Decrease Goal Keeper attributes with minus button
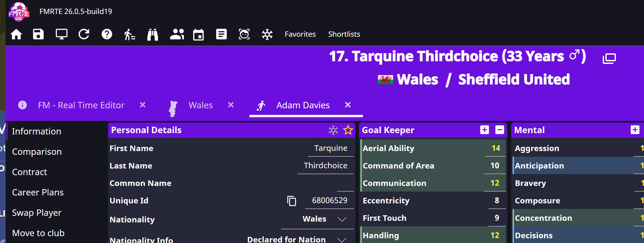Screen dimensions: 644x243 coord(500,130)
